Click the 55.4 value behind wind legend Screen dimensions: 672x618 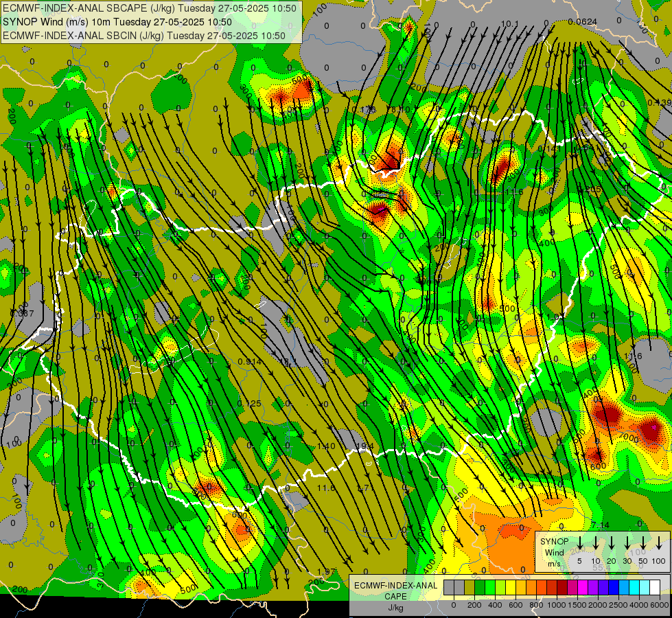tap(602, 567)
